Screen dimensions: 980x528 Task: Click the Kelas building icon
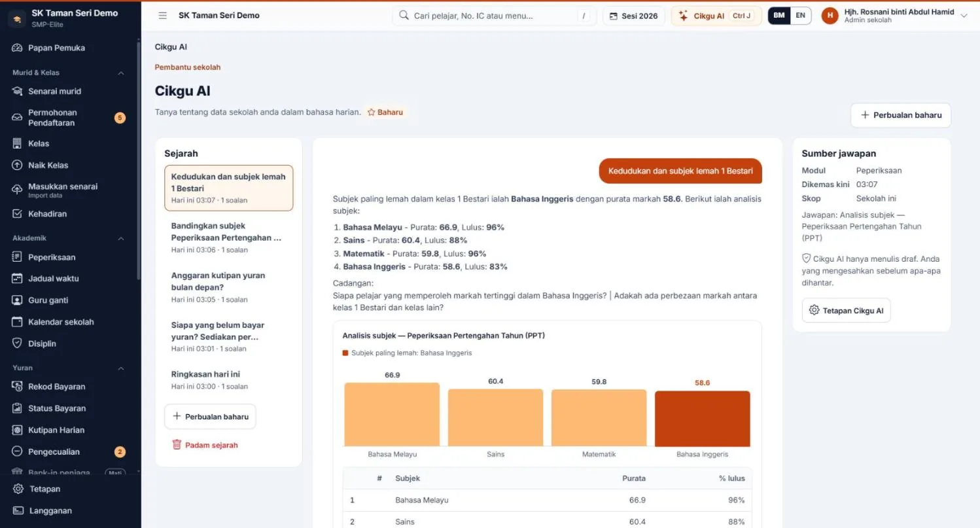(18, 143)
